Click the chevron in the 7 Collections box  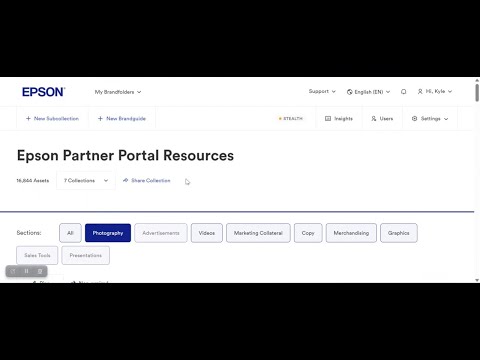[106, 181]
